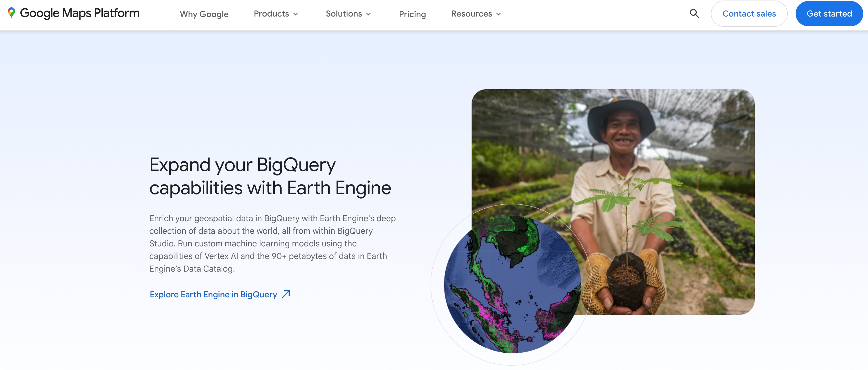This screenshot has height=370, width=868.
Task: Follow the Explore Earth Engine in BigQuery link
Action: point(220,294)
